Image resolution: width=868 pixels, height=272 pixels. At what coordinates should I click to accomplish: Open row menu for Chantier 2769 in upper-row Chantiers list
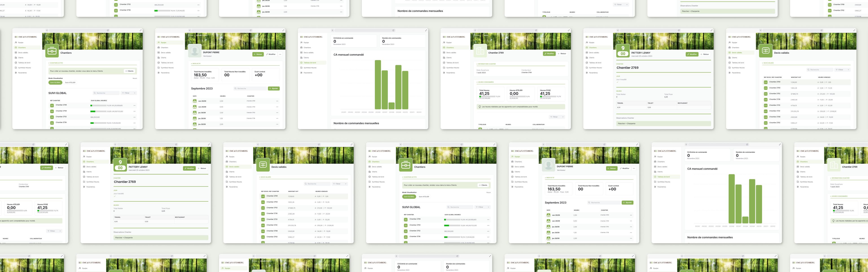click(134, 106)
